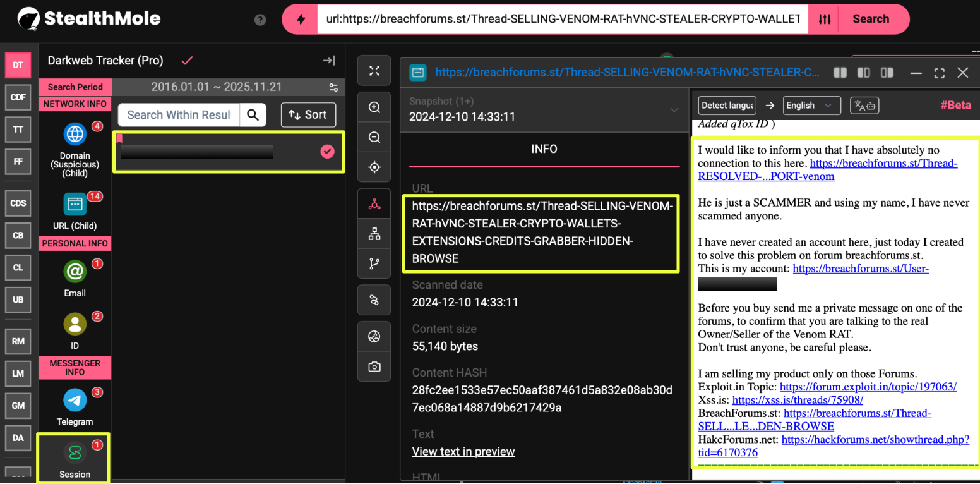The image size is (980, 484).
Task: Select the CDF tab in left sidebar
Action: click(18, 97)
